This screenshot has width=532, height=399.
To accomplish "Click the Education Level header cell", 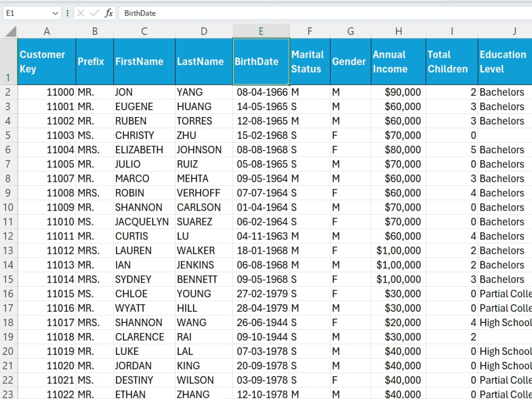I will [505, 61].
